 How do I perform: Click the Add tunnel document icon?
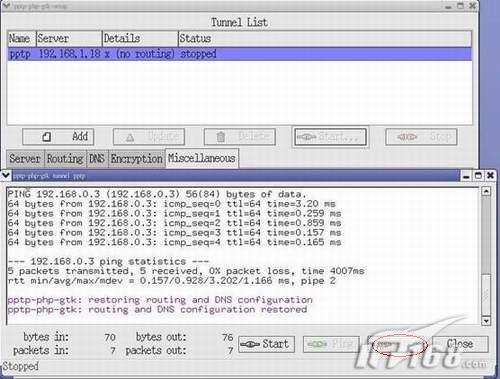point(47,137)
